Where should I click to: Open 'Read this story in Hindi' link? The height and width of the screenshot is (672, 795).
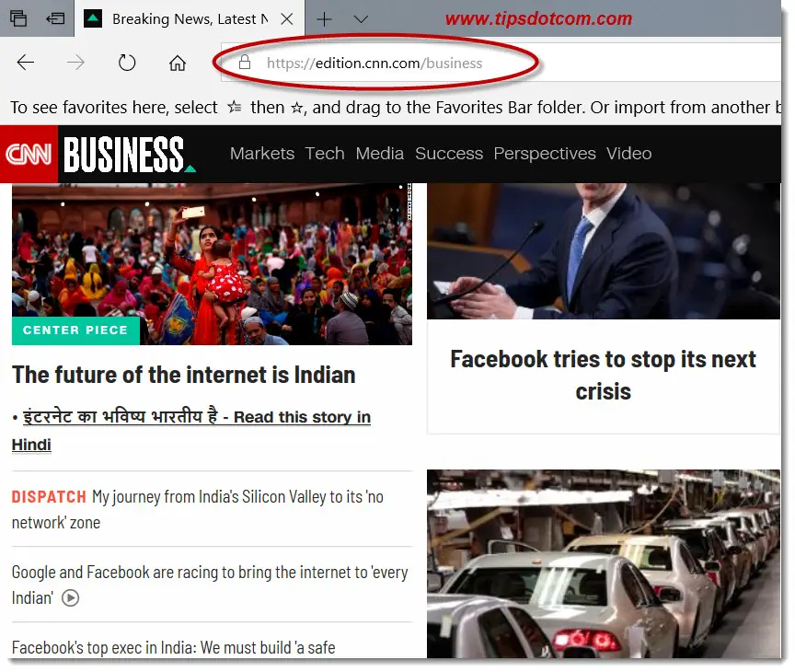[x=191, y=430]
